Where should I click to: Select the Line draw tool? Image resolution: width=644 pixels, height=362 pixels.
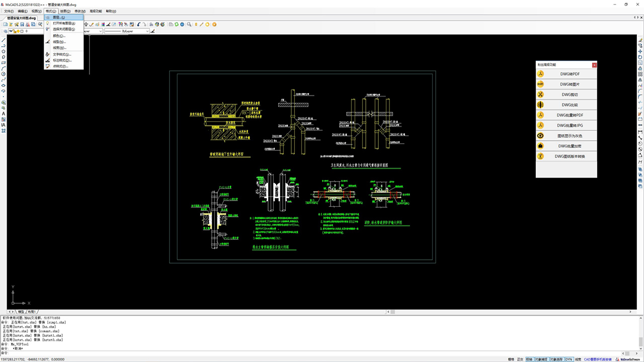tap(4, 40)
